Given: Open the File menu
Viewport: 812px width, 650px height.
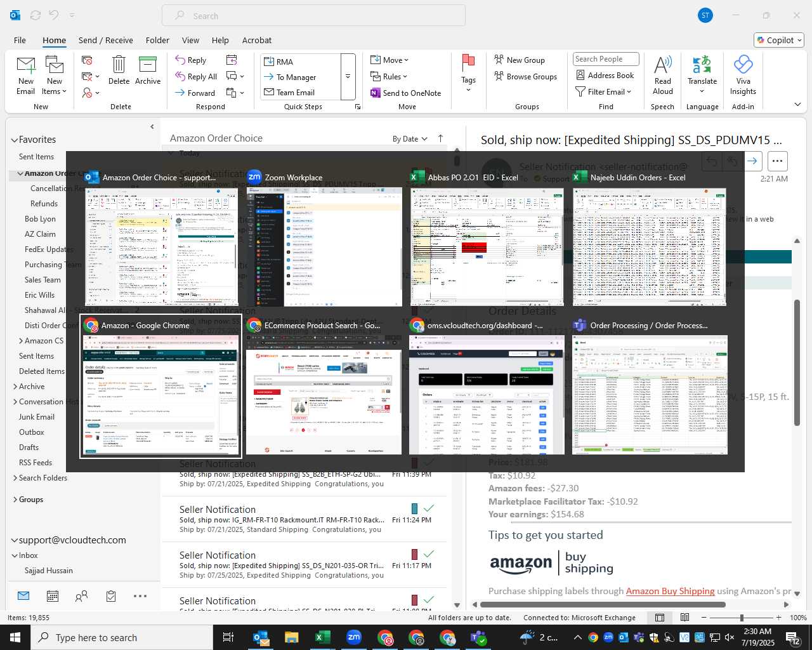Looking at the screenshot, I should pos(20,40).
